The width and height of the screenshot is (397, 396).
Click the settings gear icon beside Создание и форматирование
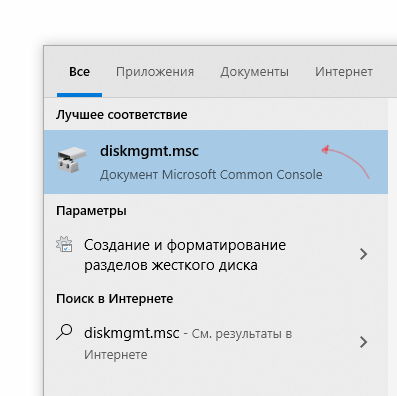click(x=64, y=244)
